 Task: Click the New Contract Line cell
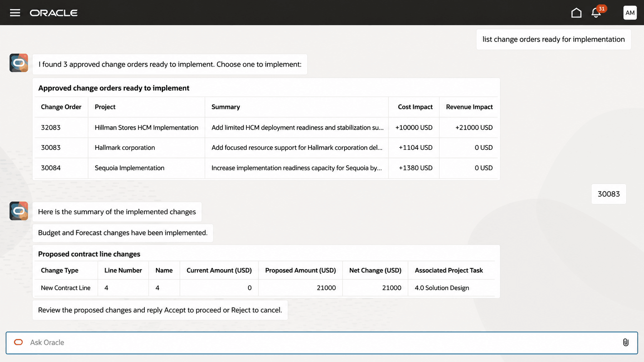point(66,288)
